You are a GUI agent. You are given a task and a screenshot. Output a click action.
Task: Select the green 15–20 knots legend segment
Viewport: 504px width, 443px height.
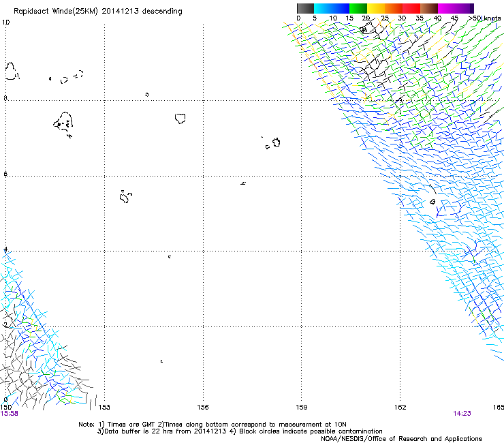[x=358, y=8]
